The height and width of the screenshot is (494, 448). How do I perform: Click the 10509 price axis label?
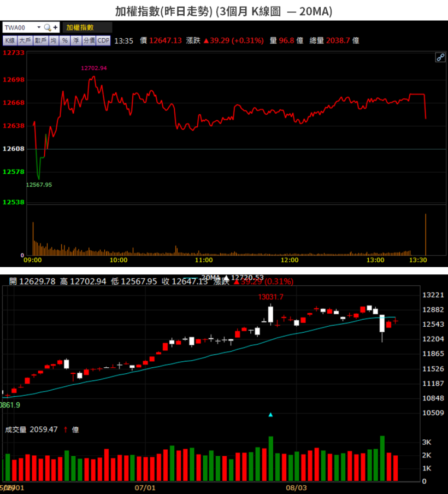(x=433, y=413)
